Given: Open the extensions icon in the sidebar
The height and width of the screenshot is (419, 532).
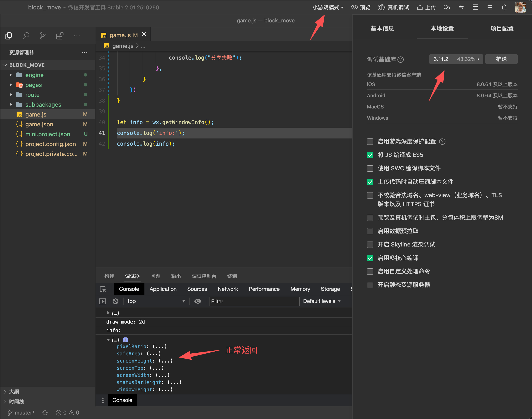Looking at the screenshot, I should 60,36.
